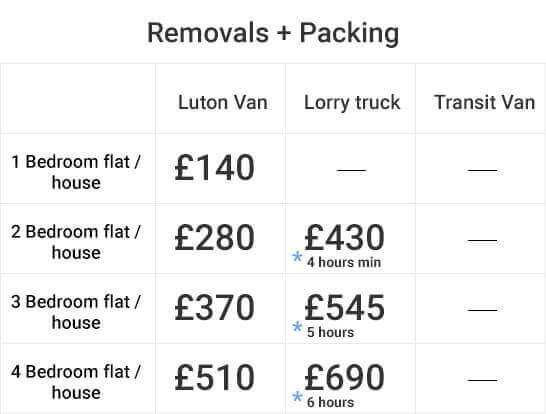The height and width of the screenshot is (414, 546).
Task: Click the £545 Lorry truck price
Action: tap(344, 307)
